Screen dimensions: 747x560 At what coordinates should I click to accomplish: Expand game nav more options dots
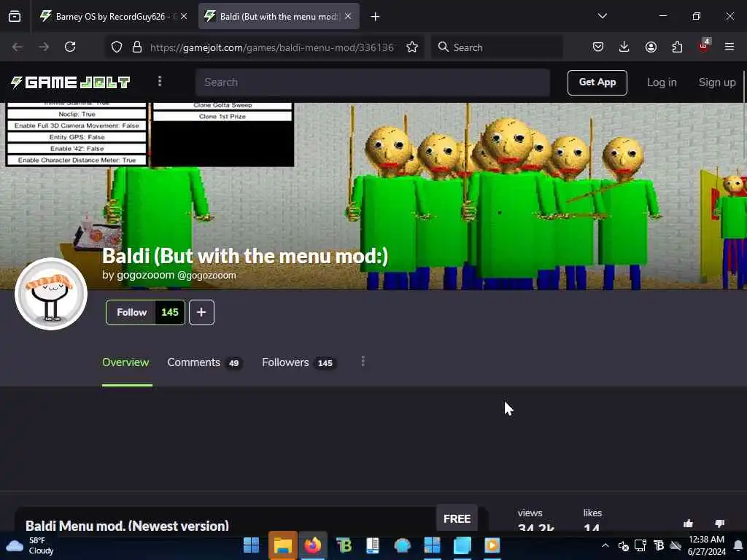pyautogui.click(x=363, y=362)
